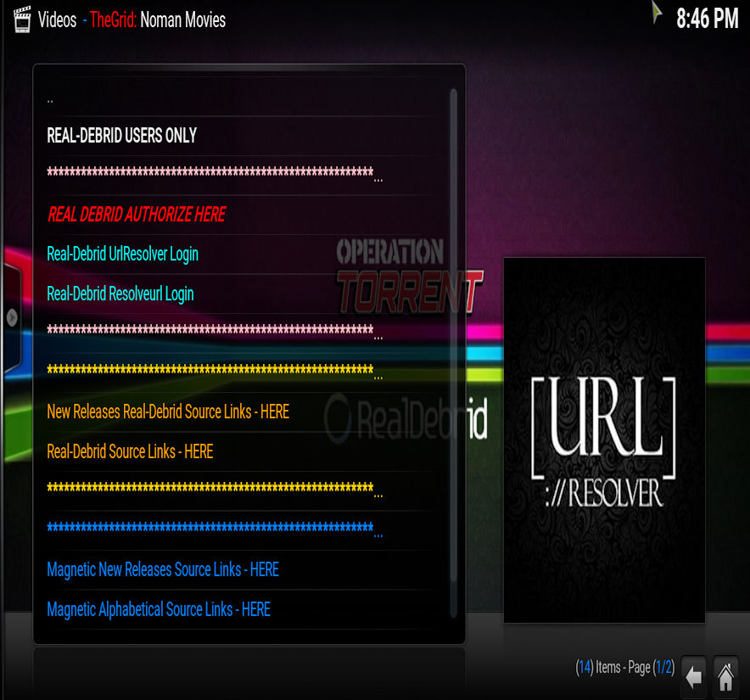The image size is (750, 700).
Task: Open Real-Debrid Resolveurl Login
Action: pyautogui.click(x=120, y=294)
